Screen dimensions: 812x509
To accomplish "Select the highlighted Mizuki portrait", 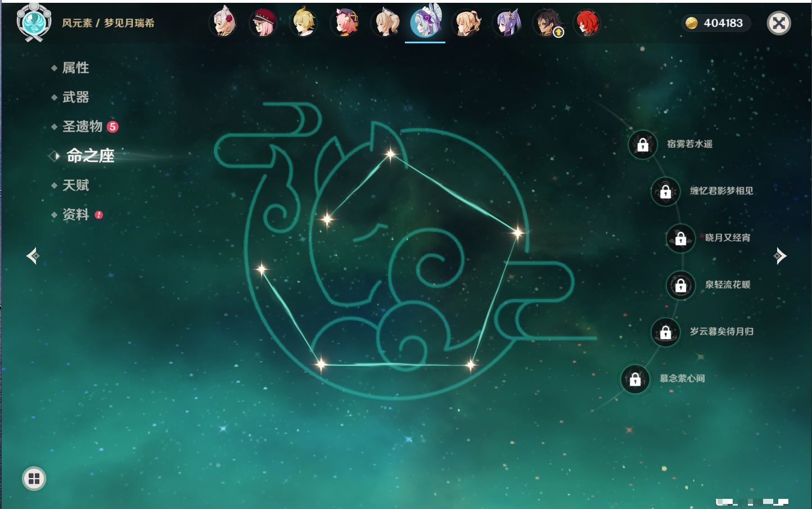I will point(426,22).
